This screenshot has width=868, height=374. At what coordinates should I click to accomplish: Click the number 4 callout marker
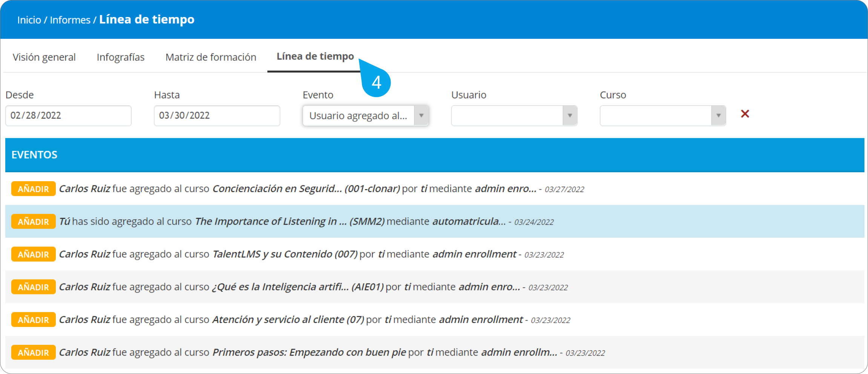pyautogui.click(x=376, y=82)
